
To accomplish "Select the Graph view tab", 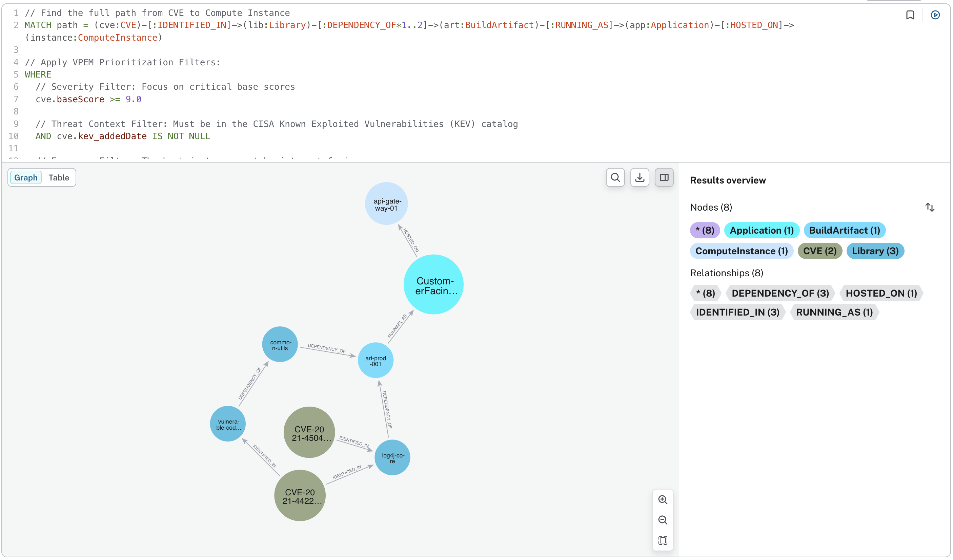I will point(26,177).
